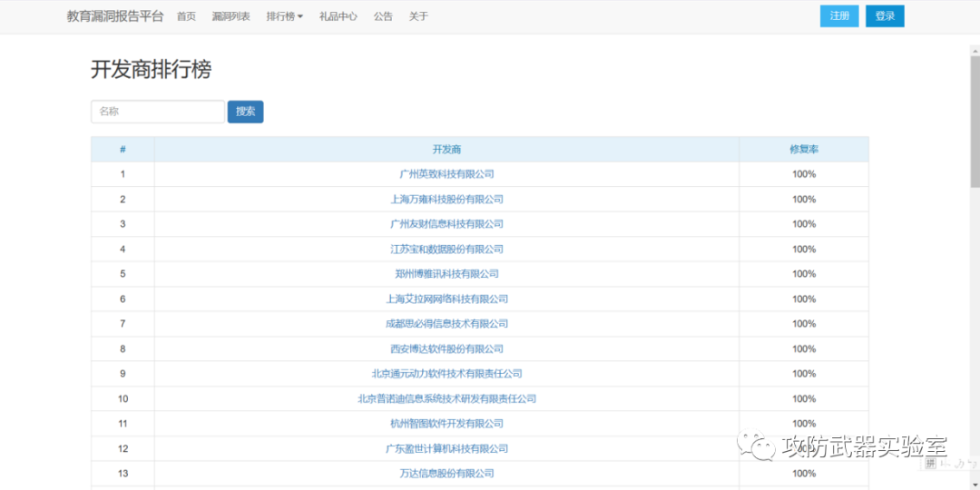Click the 注册 button

tap(839, 16)
